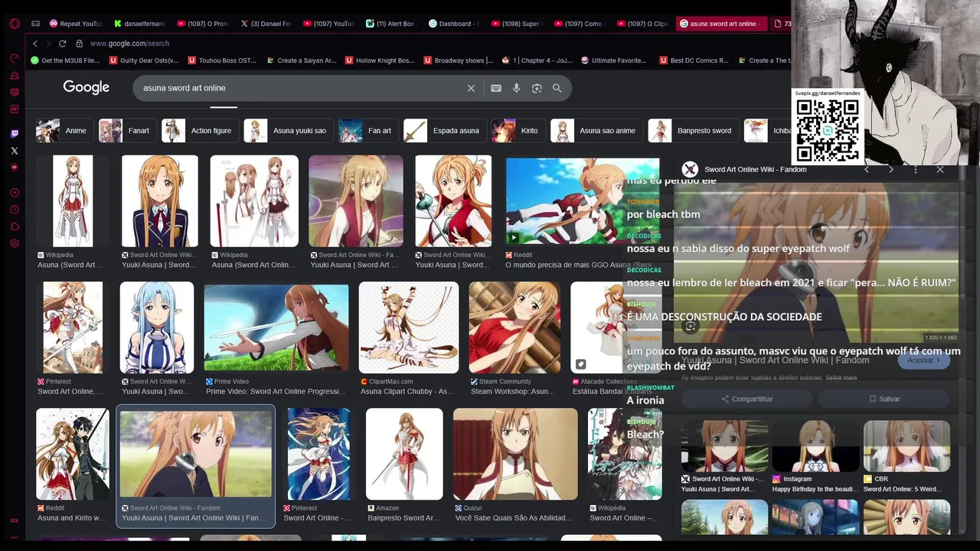Viewport: 980px width, 551px height.
Task: Open the three-dot menu in preview panel
Action: (x=916, y=169)
